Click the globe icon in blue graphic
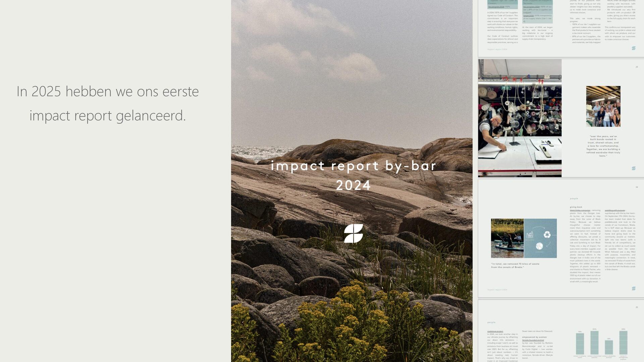Screen dimensions: 644x362 pos(539,246)
